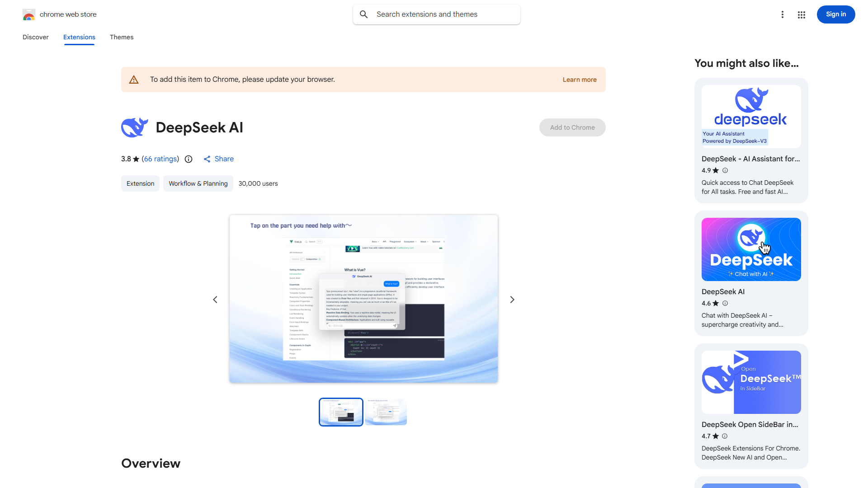
Task: Click the Learn more link in banner
Action: pos(580,80)
